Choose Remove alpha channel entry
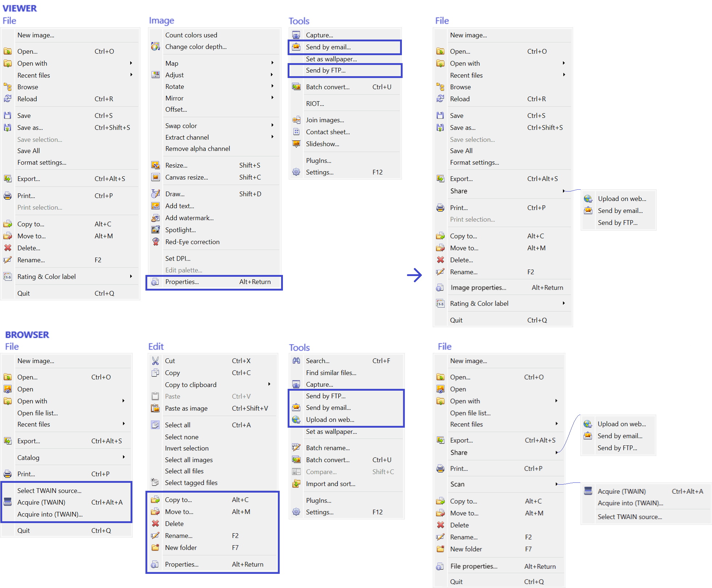 (197, 149)
